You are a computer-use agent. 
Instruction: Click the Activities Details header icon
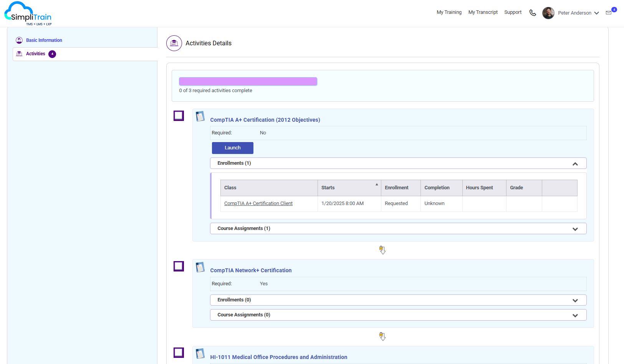pyautogui.click(x=174, y=43)
